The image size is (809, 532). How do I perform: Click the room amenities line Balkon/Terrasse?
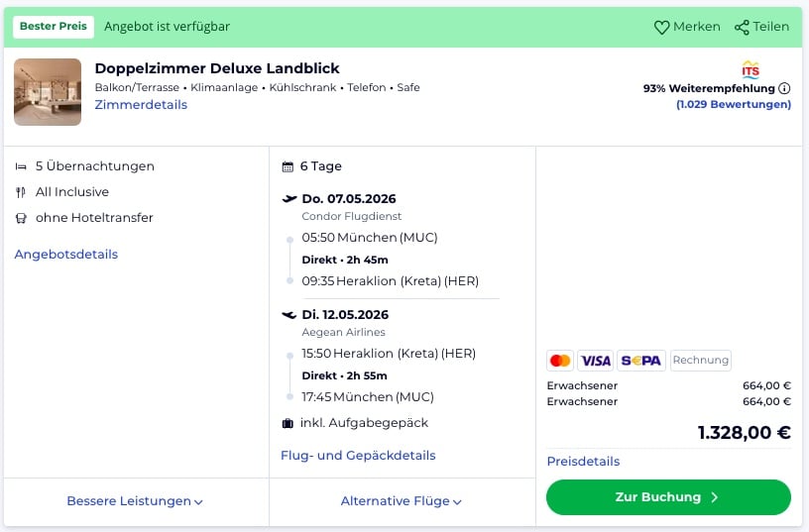pyautogui.click(x=257, y=87)
